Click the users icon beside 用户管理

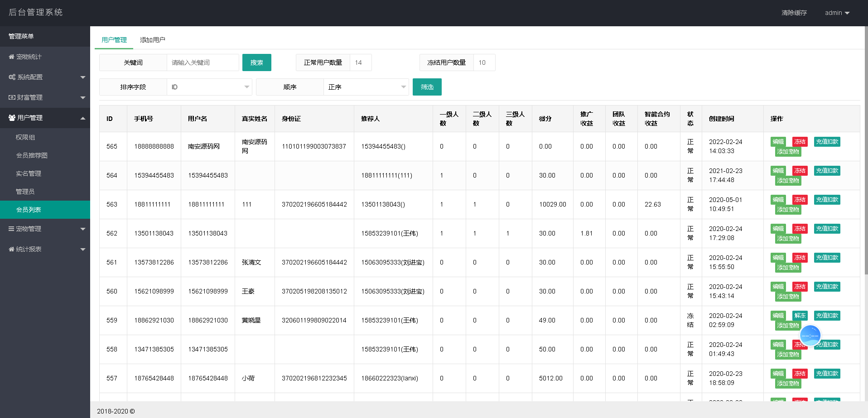(x=12, y=118)
